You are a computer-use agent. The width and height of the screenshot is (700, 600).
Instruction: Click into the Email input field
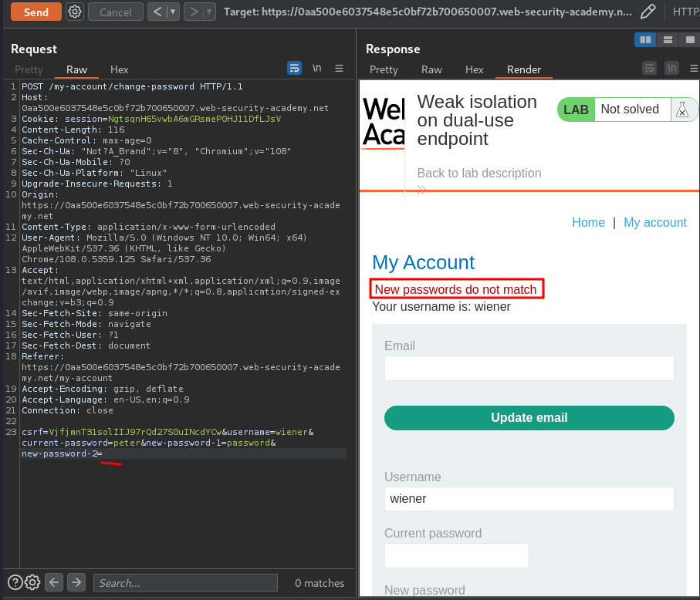529,368
